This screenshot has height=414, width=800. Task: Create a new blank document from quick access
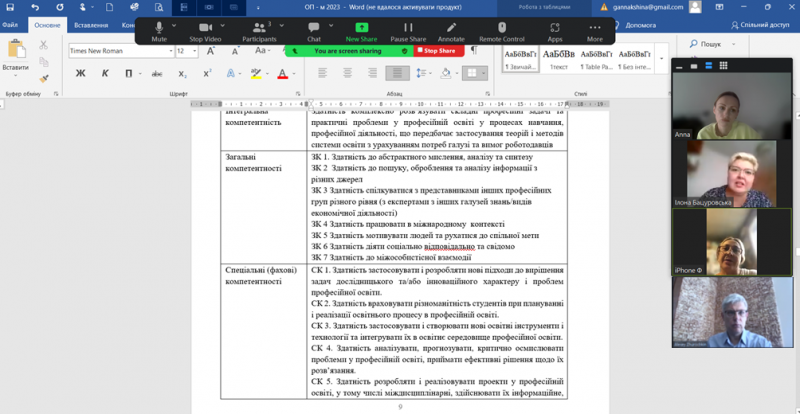(x=109, y=7)
